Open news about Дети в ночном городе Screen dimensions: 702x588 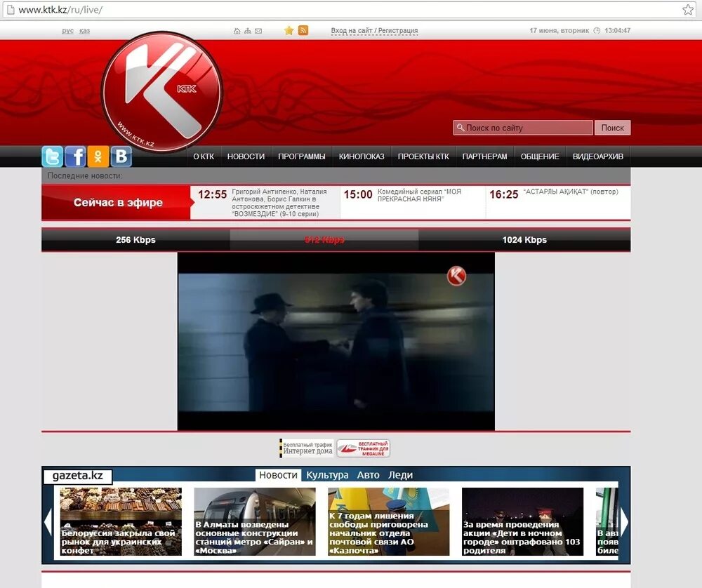pos(522,522)
